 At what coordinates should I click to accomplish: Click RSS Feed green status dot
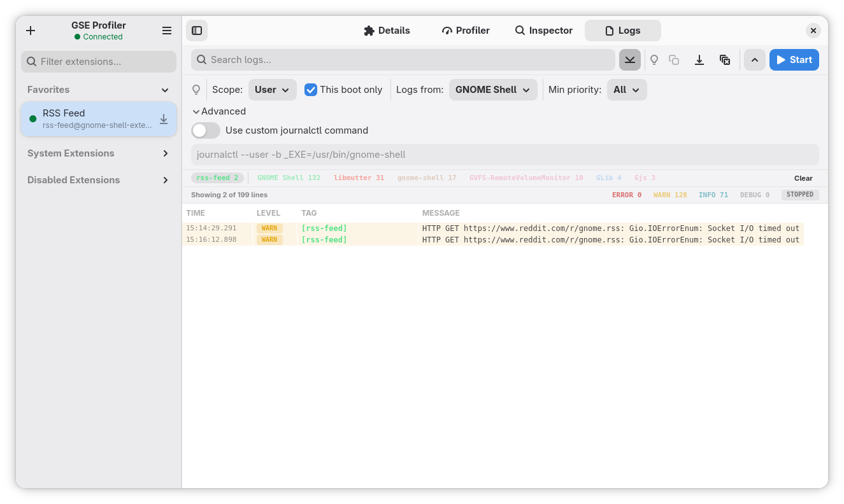(33, 119)
